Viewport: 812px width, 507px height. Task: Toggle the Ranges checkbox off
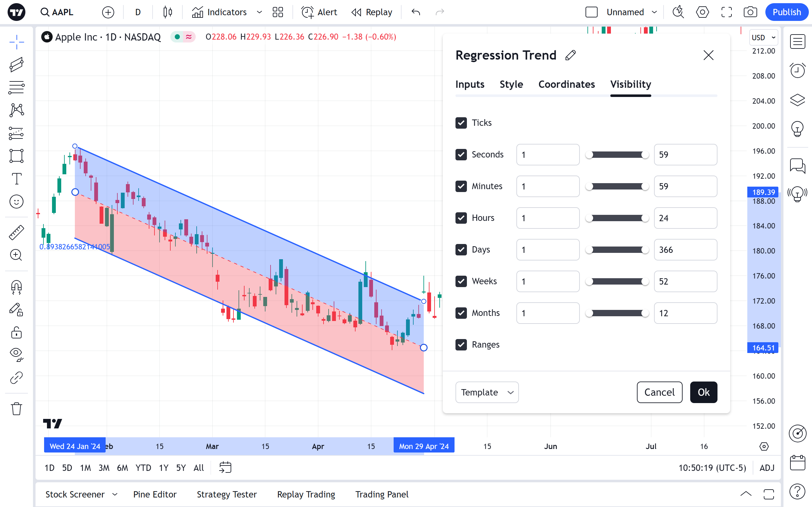(461, 345)
